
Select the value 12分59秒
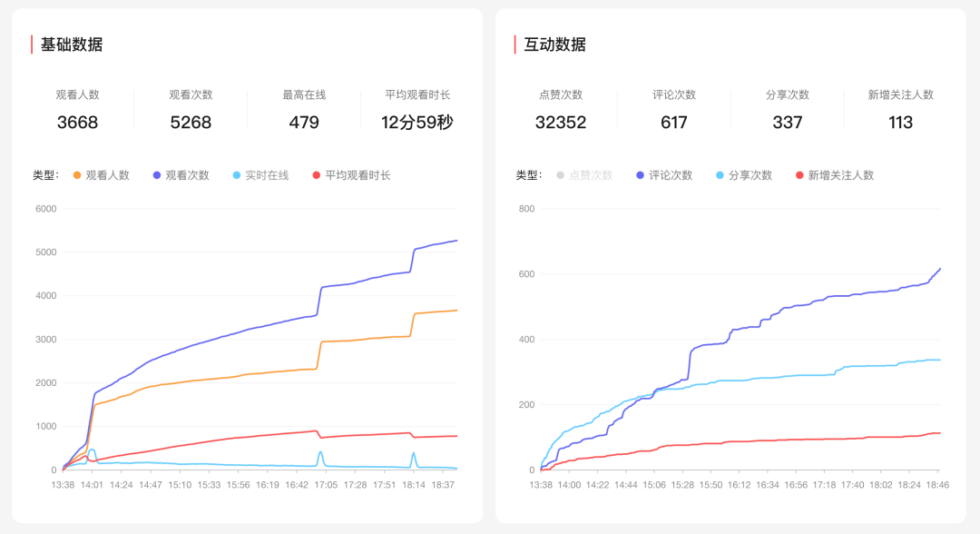pos(417,122)
